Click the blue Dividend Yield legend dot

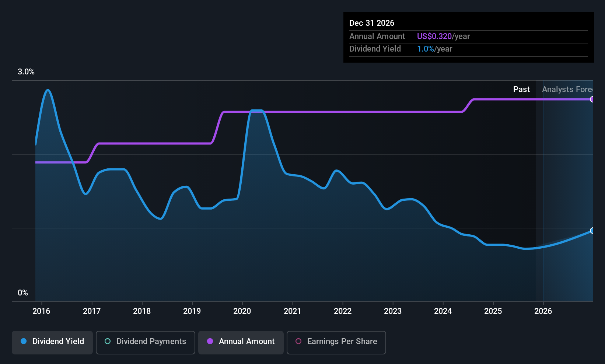point(24,341)
